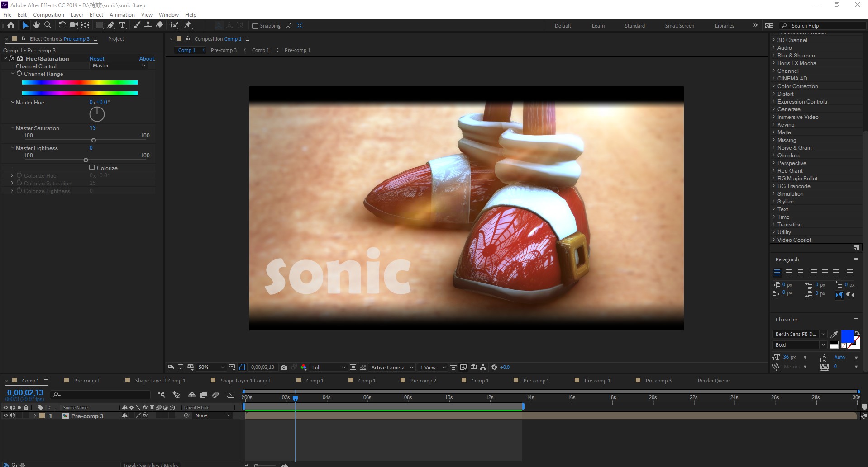
Task: Open the Effect menu
Action: point(96,14)
